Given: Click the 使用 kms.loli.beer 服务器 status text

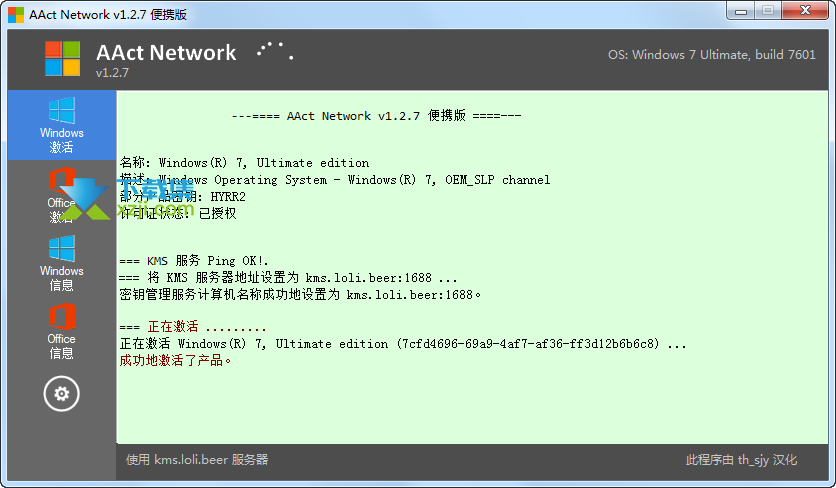Looking at the screenshot, I should coord(197,460).
